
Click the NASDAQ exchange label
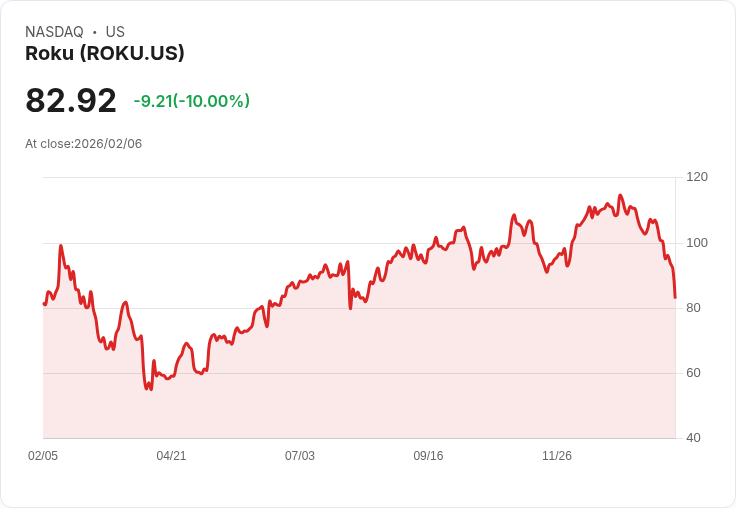(54, 32)
